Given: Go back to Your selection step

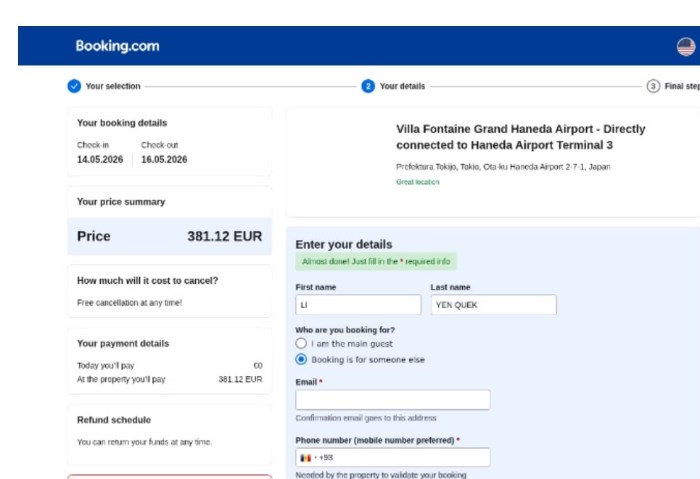Looking at the screenshot, I should (113, 86).
